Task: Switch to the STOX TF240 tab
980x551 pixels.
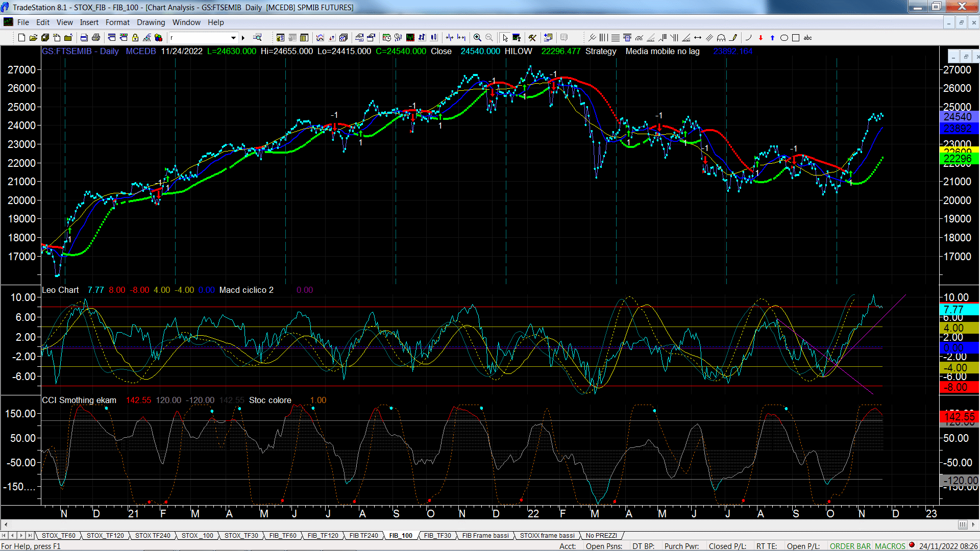Action: tap(153, 535)
